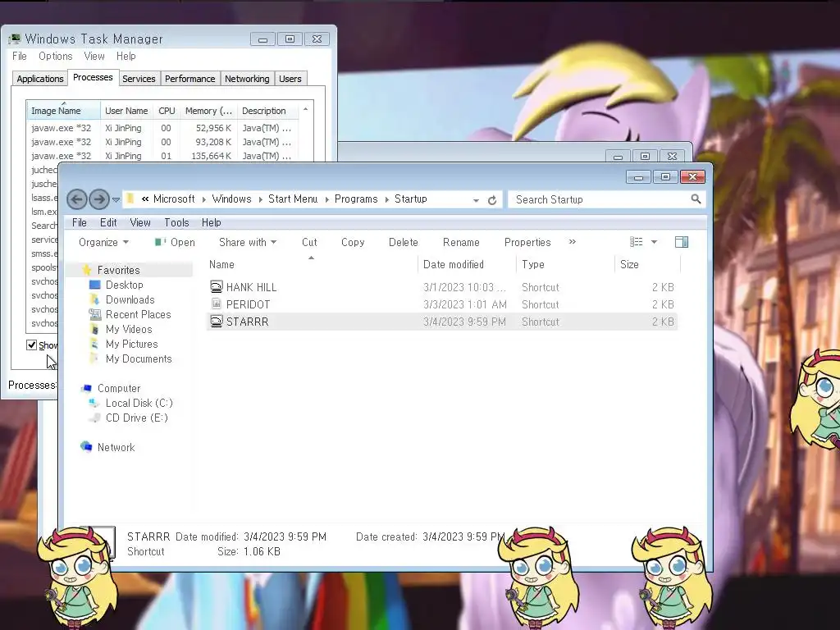Click Startup in the breadcrumb path

(x=411, y=199)
